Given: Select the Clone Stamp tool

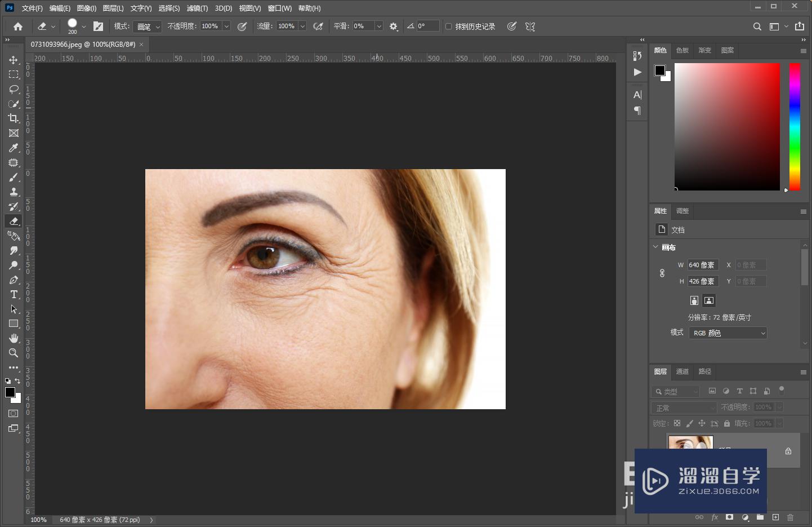Looking at the screenshot, I should 14,192.
